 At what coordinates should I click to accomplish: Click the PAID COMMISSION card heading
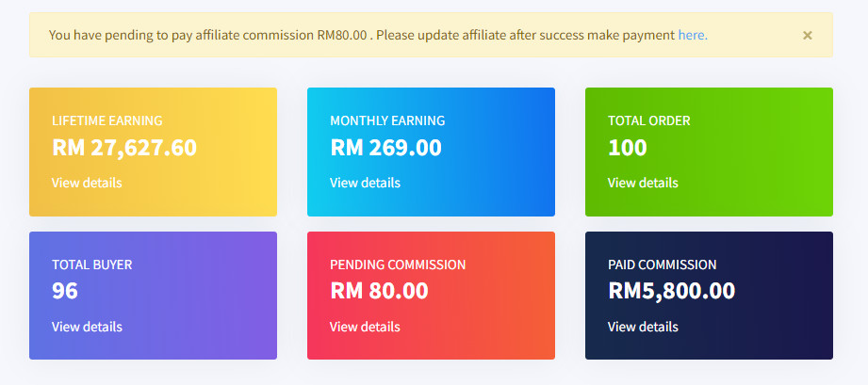pyautogui.click(x=662, y=265)
